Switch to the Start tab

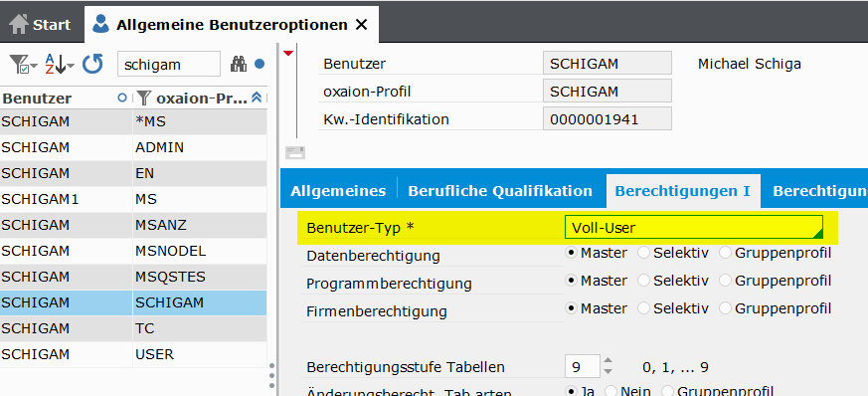[41, 25]
